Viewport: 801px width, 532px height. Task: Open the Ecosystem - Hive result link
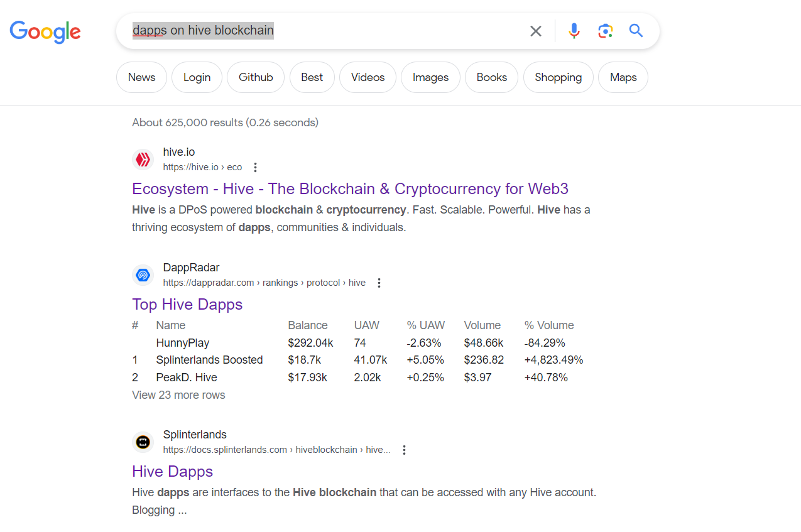(x=350, y=189)
